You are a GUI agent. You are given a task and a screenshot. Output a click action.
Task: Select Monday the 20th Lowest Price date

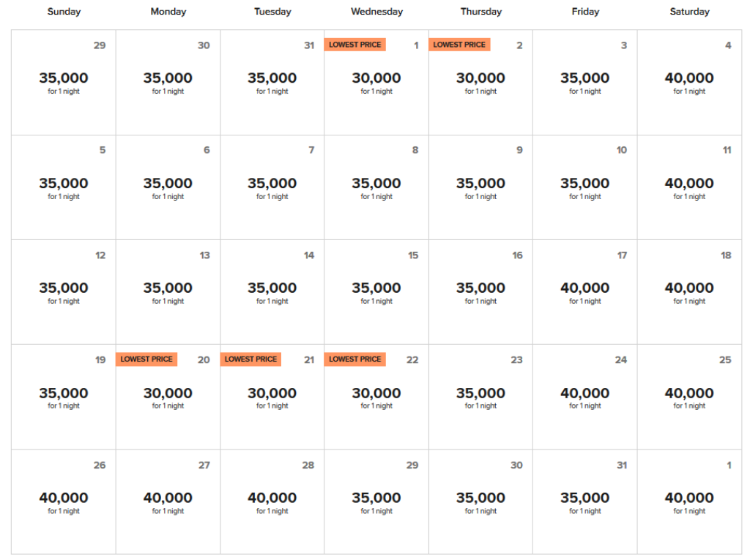pos(168,397)
